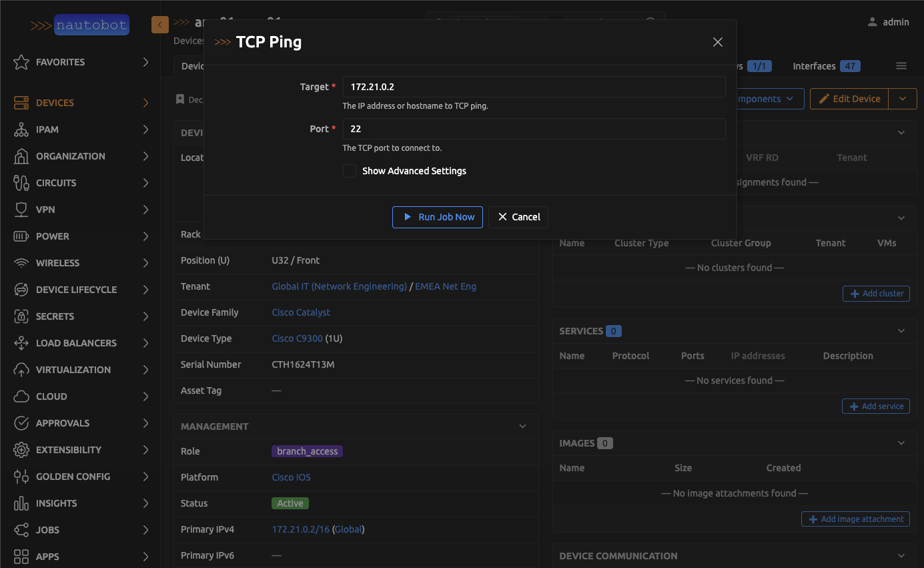This screenshot has width=924, height=568.
Task: Open the Edit Device dropdown arrow
Action: pos(903,99)
